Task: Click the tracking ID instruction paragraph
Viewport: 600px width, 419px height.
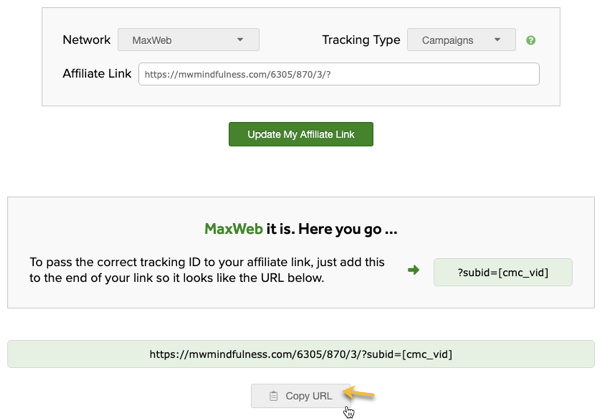Action: point(207,270)
